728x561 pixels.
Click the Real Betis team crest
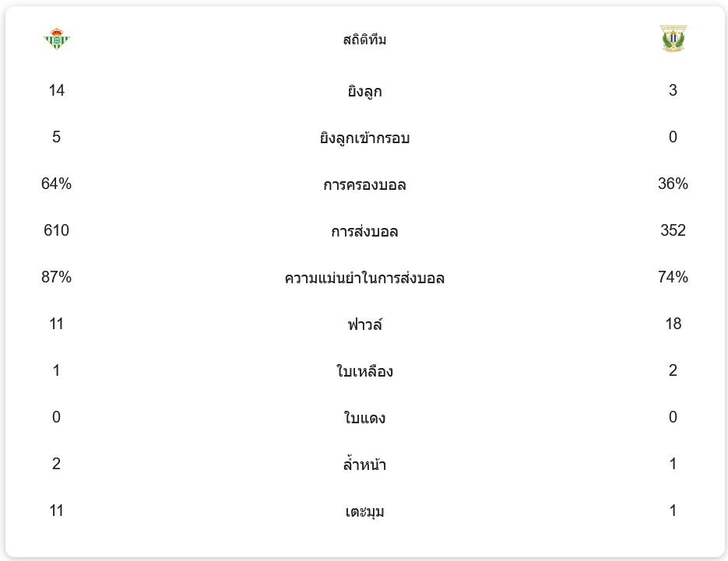pos(56,39)
